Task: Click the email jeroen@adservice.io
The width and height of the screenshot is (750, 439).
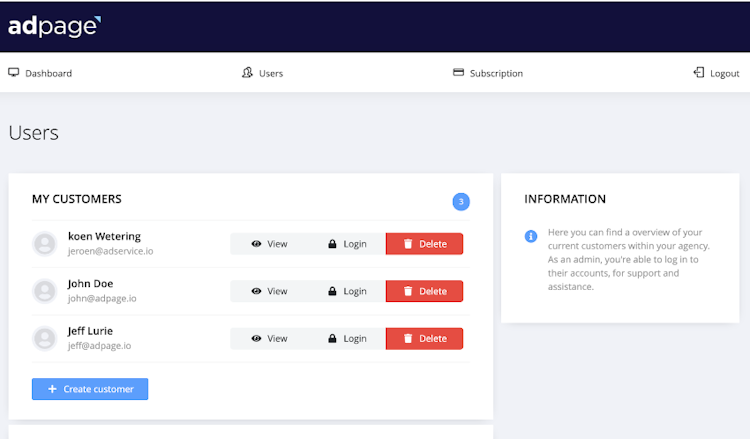Action: (110, 251)
